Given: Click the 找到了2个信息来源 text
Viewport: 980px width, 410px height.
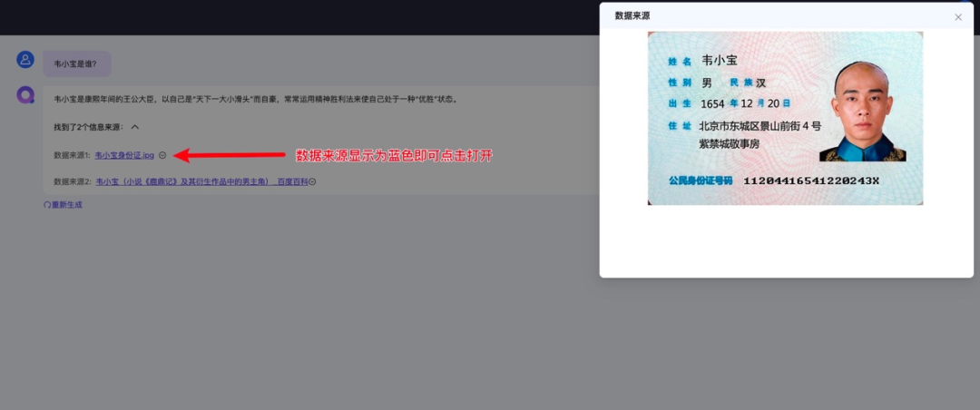Looking at the screenshot, I should (88, 127).
